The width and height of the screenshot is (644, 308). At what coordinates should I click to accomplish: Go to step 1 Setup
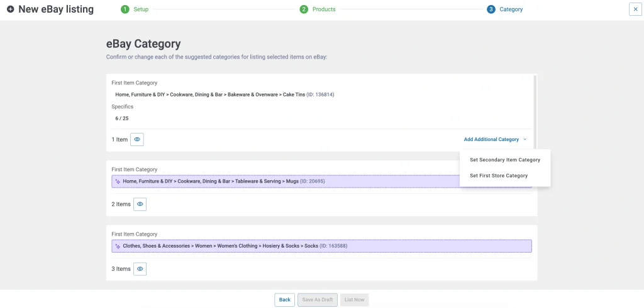click(x=135, y=9)
